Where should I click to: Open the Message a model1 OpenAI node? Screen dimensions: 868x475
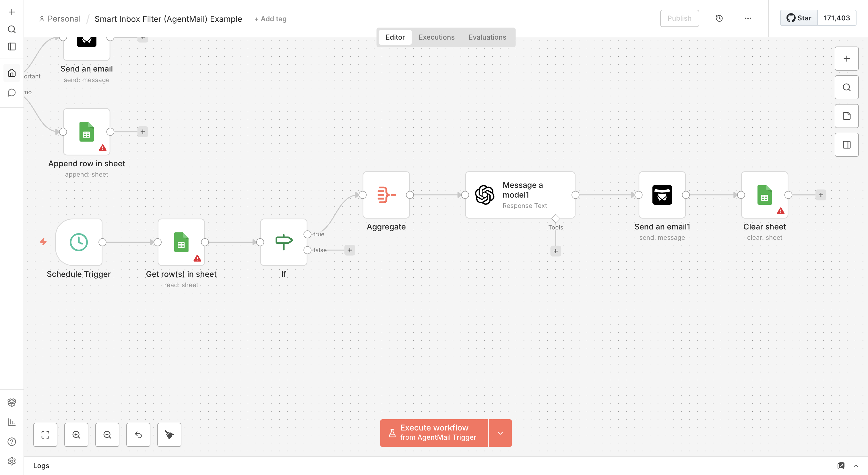coord(520,195)
